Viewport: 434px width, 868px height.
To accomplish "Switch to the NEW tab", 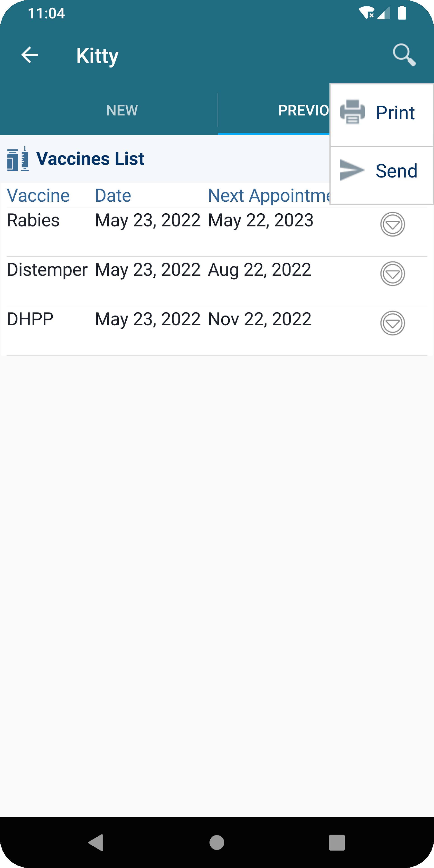I will click(122, 110).
